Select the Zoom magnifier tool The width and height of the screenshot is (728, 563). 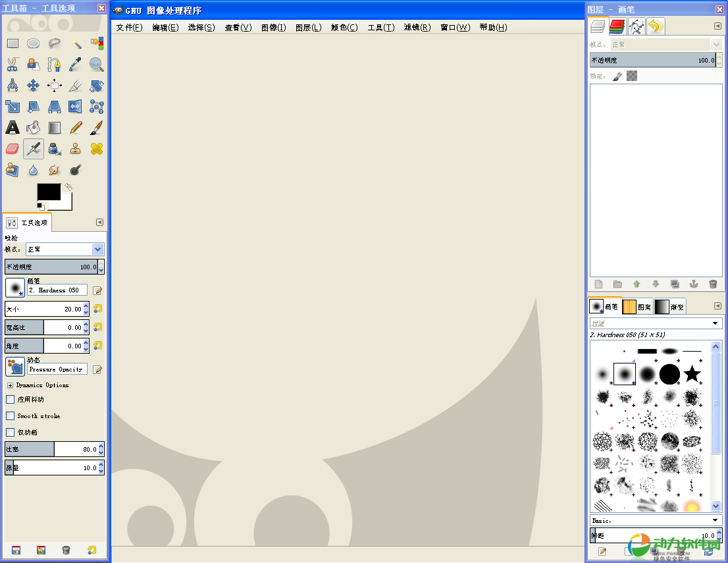point(97,65)
